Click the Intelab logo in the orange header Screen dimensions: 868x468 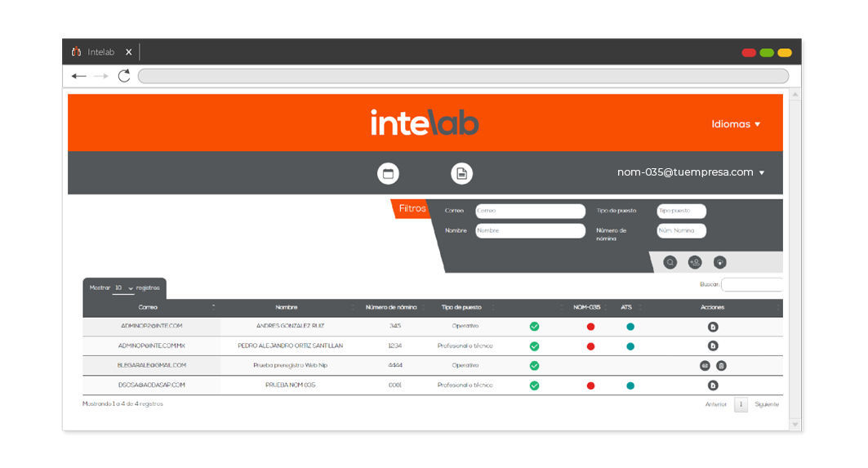pos(425,123)
